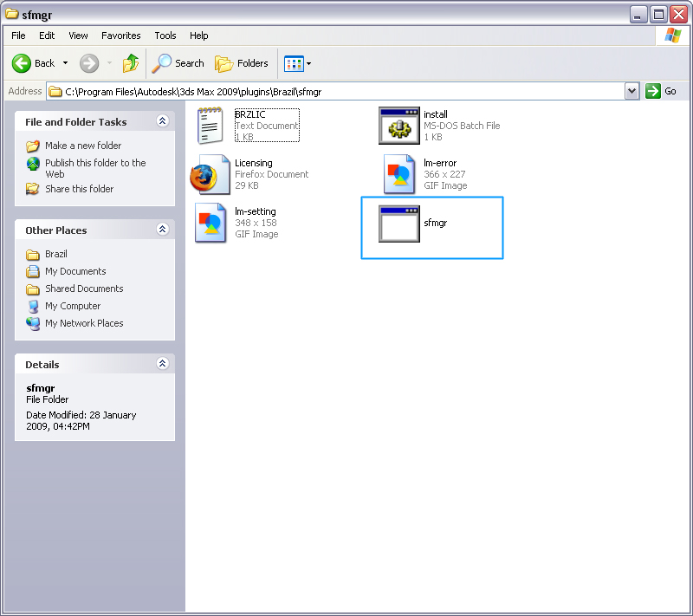Toggle the Folders tree pane
Viewport: 693px width, 616px height.
[242, 63]
